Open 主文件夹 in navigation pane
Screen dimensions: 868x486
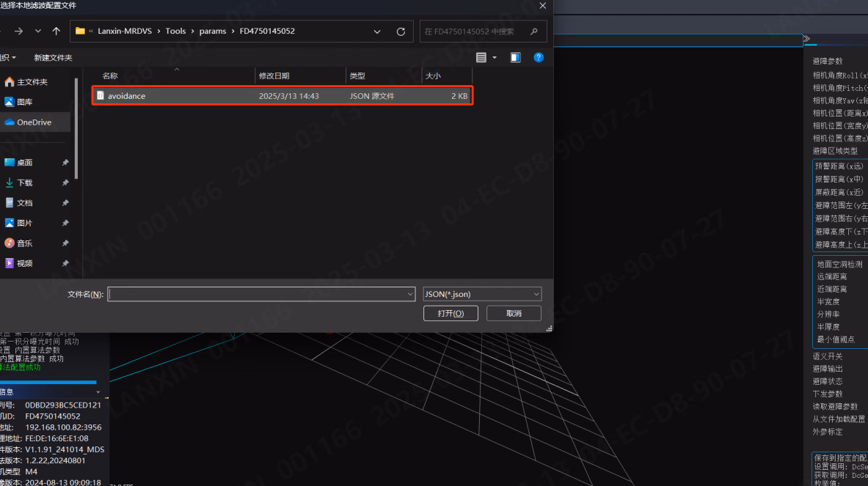click(x=32, y=82)
